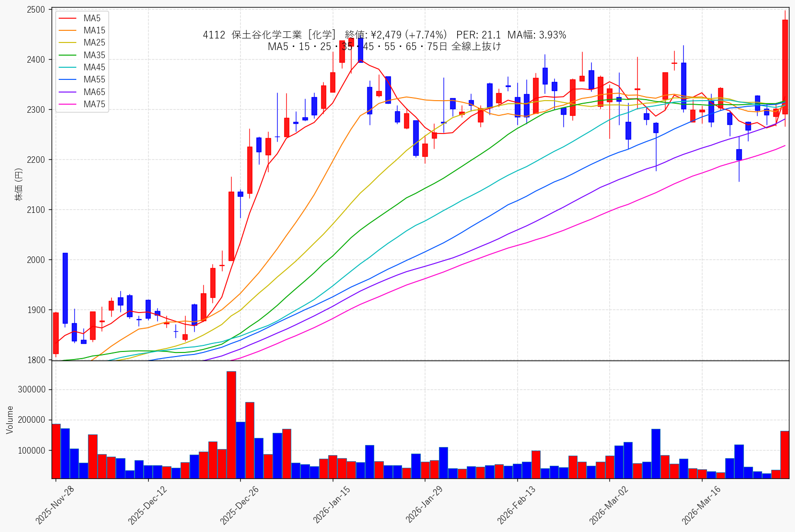Viewport: 795px width, 532px height.
Task: Click the 2026-Mar-16 date axis label
Action: coord(701,505)
